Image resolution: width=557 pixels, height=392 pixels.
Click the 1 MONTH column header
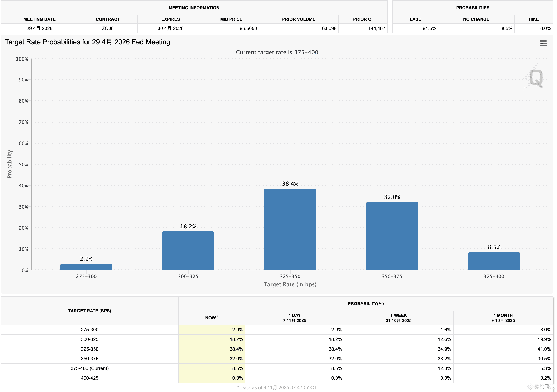pos(503,318)
